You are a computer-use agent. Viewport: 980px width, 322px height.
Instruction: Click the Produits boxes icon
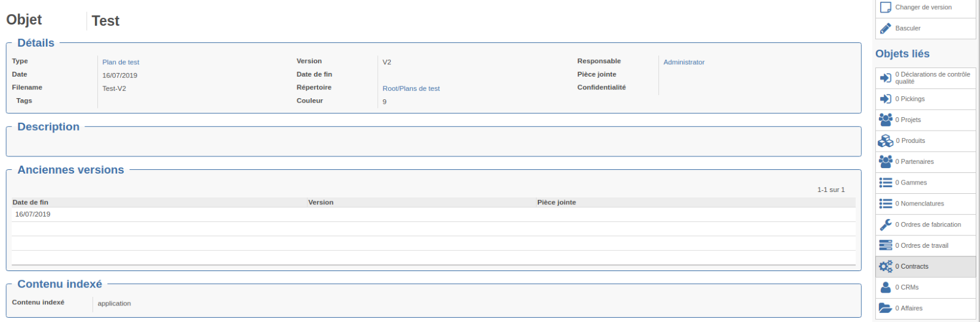coord(886,140)
